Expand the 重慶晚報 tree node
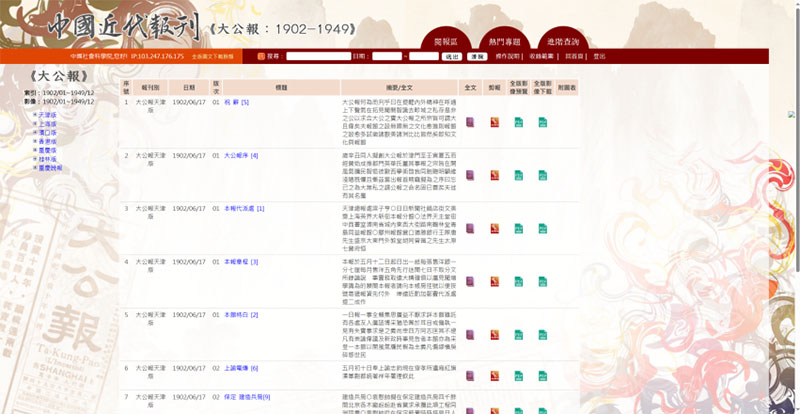 click(35, 168)
